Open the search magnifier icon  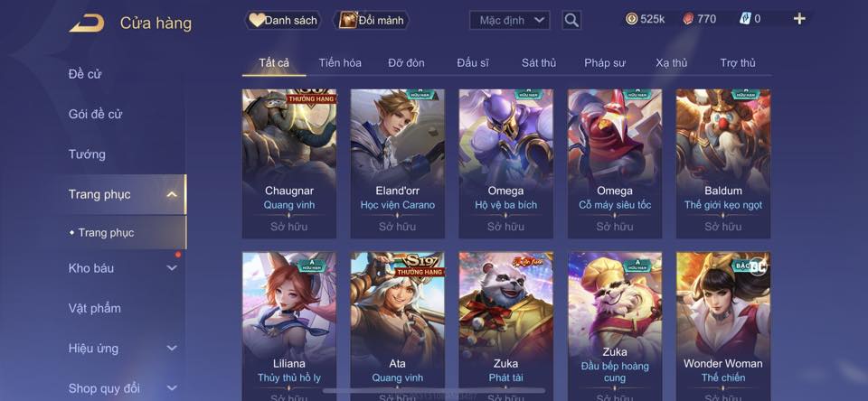point(571,21)
